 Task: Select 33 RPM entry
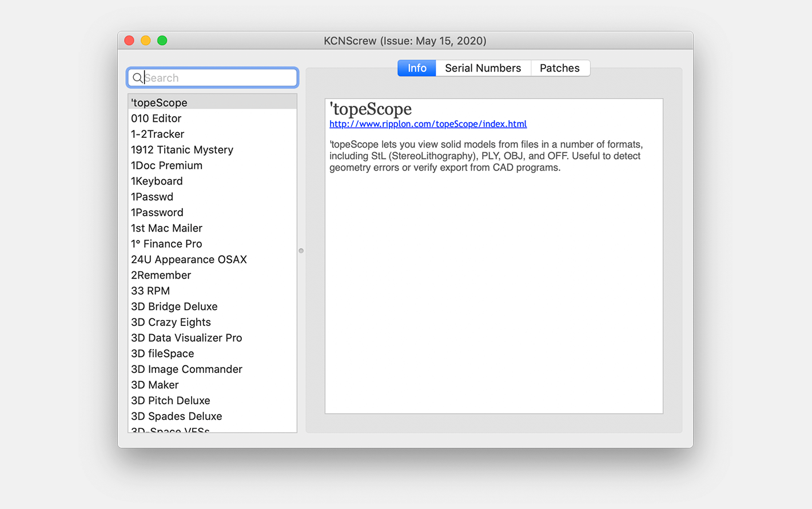[x=212, y=291]
